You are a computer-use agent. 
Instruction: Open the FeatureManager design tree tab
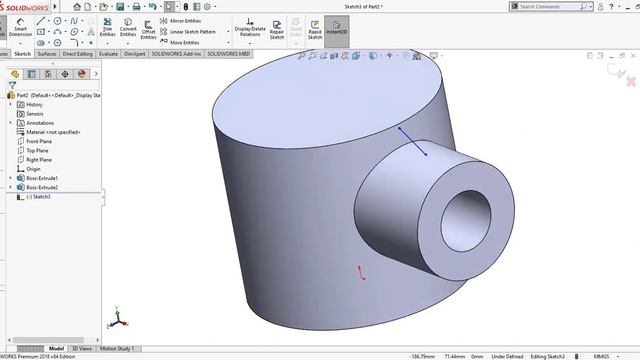pos(15,74)
